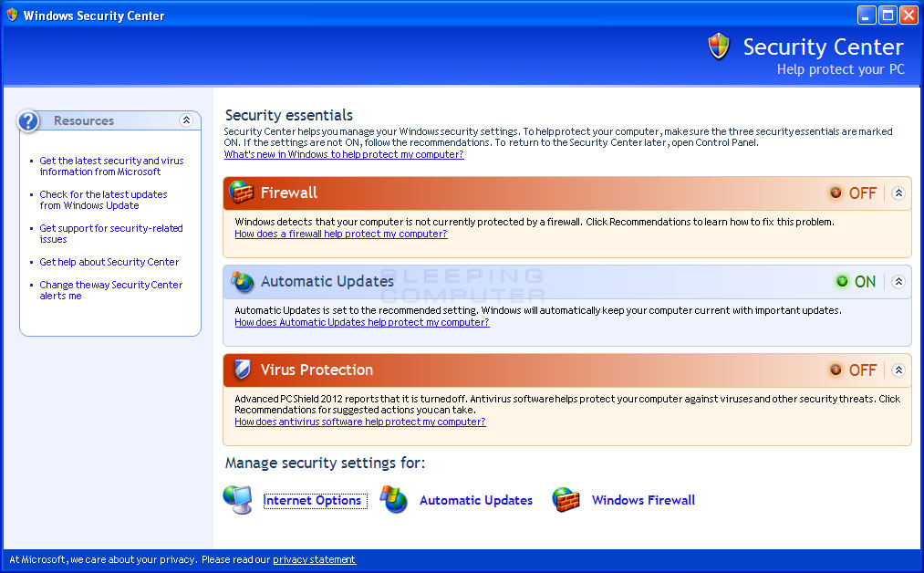Open 'What's new in Windows' link
924x573 pixels.
(344, 154)
